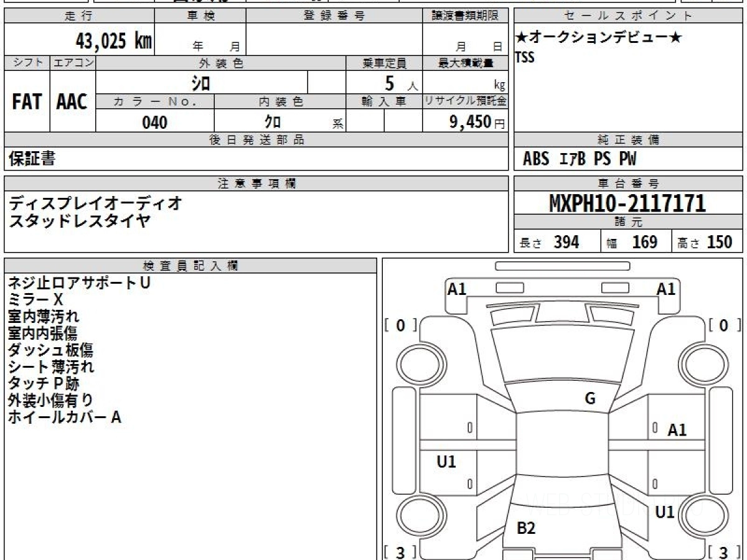Click the 譲渡書類期限 header
Viewport: 747px width, 560px height.
point(466,16)
